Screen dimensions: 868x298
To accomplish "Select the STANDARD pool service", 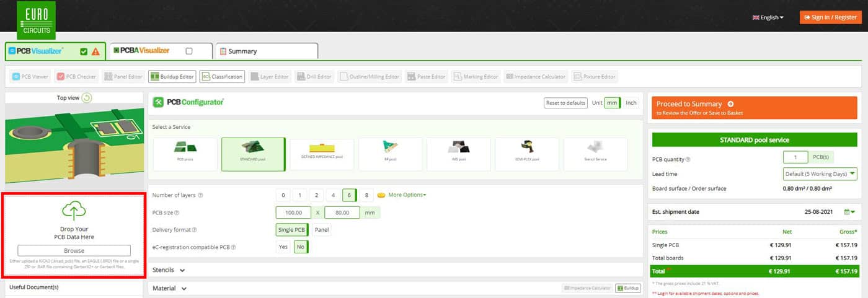I will (x=253, y=154).
